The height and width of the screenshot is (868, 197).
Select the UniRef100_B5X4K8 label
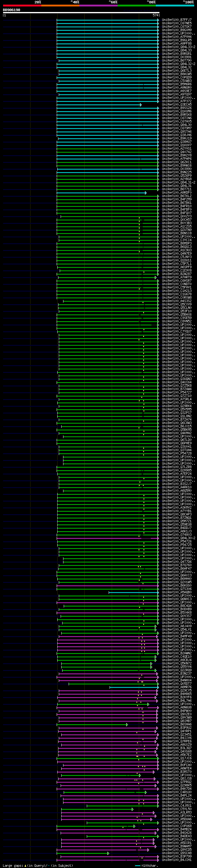pyautogui.click(x=177, y=612)
